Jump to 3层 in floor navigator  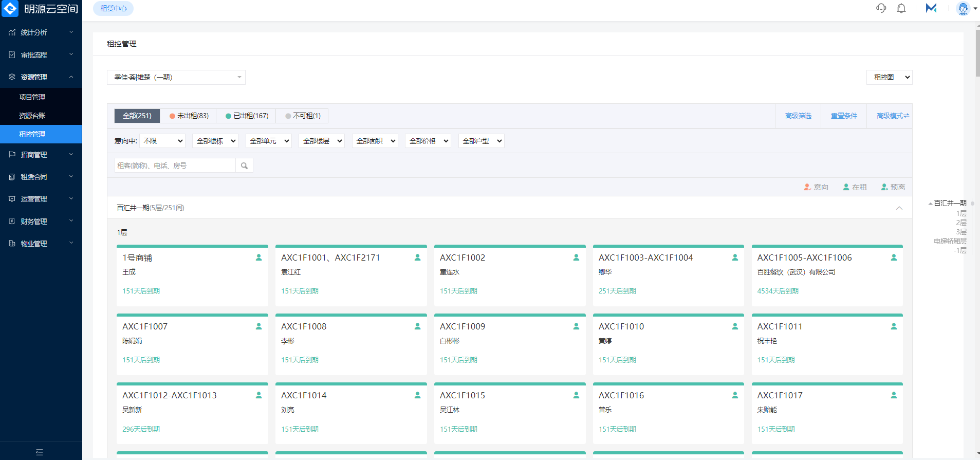pyautogui.click(x=961, y=232)
